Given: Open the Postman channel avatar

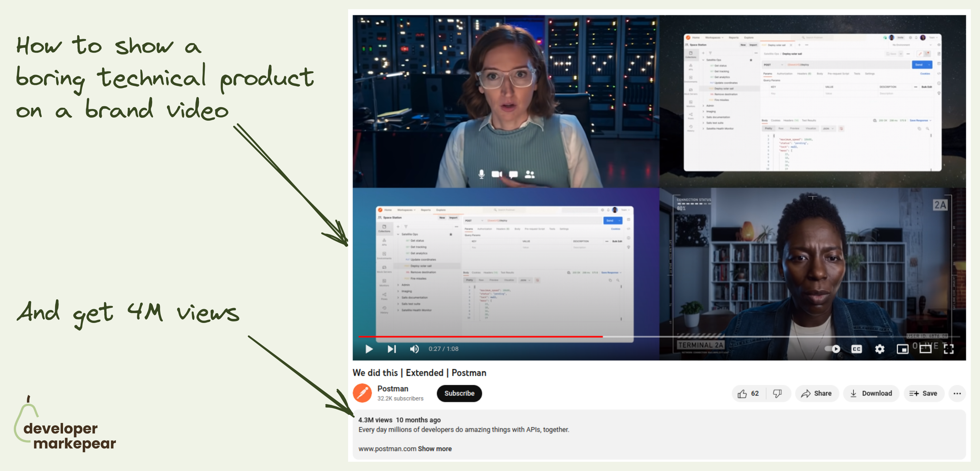Looking at the screenshot, I should pyautogui.click(x=362, y=393).
